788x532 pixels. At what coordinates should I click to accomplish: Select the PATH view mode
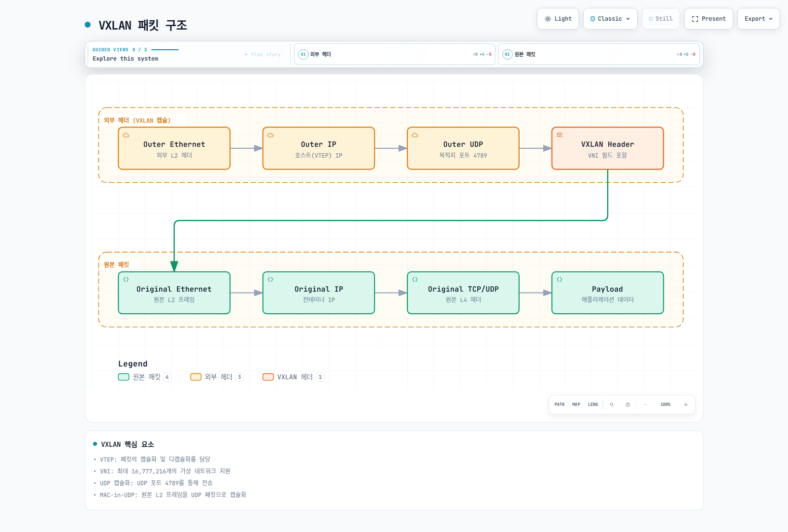[559, 404]
